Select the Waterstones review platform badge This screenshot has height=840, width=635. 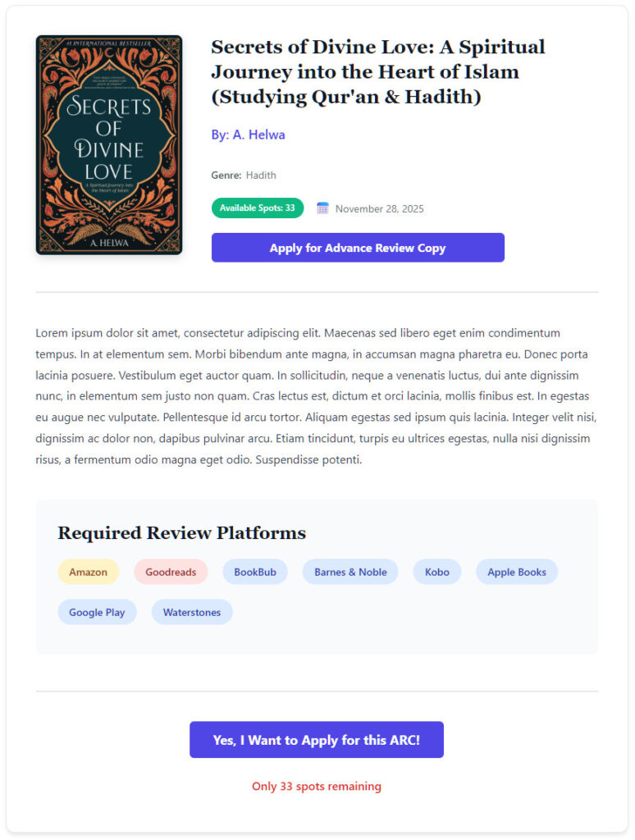pyautogui.click(x=192, y=612)
